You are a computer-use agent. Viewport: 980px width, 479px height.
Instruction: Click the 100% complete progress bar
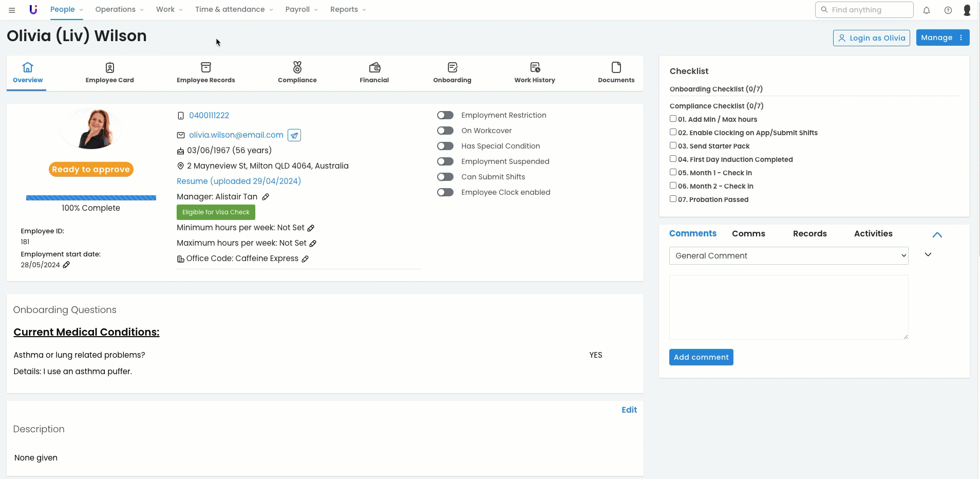coord(91,198)
